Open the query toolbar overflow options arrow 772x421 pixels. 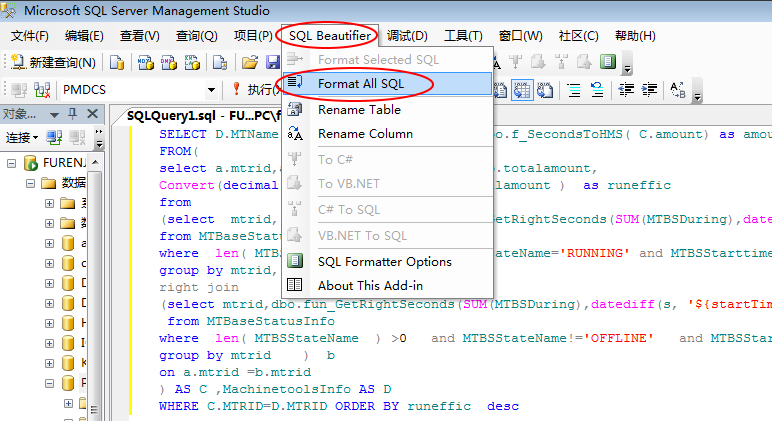(697, 92)
